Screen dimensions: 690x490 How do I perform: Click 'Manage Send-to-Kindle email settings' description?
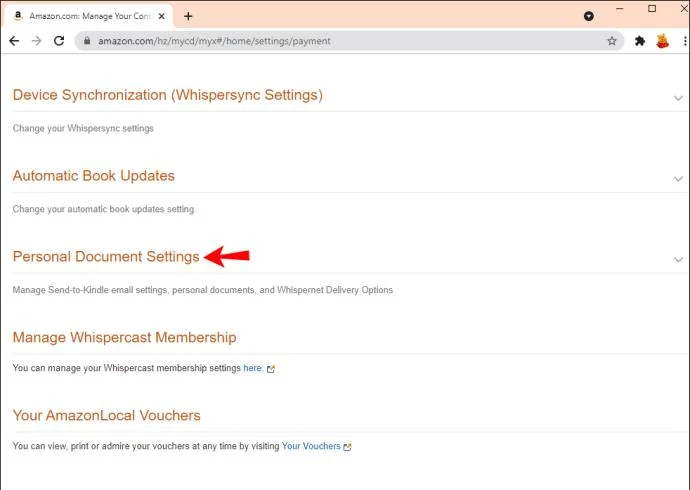[203, 290]
